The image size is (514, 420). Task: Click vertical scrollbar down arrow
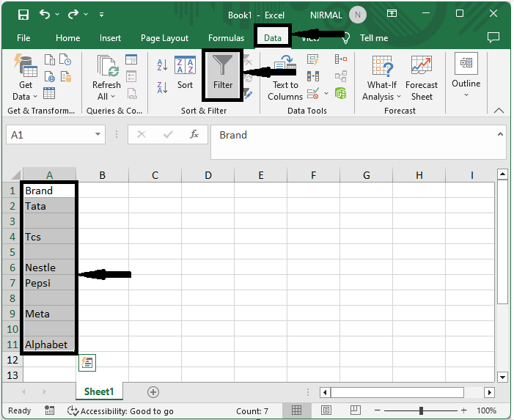tap(502, 377)
